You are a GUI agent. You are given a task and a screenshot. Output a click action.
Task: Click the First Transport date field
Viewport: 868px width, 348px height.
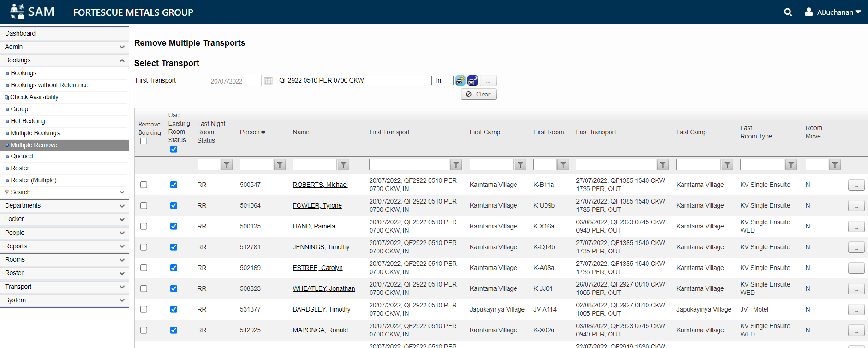click(234, 81)
